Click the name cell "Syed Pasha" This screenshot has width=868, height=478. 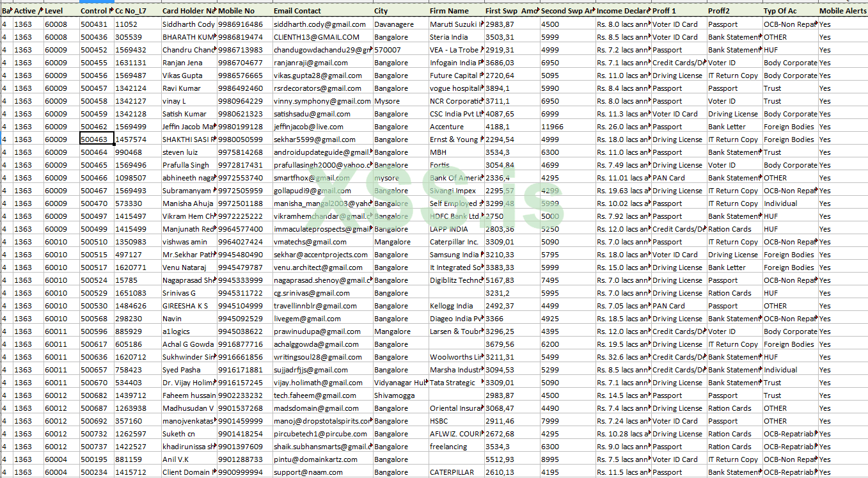tap(189, 370)
